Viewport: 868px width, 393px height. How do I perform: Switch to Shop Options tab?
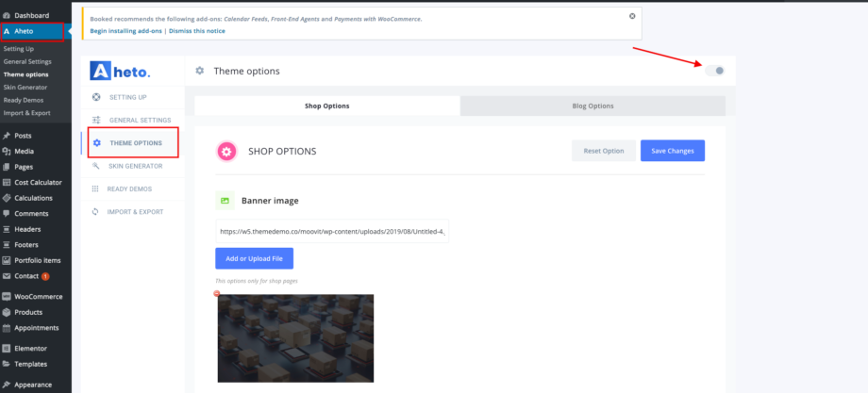(327, 106)
